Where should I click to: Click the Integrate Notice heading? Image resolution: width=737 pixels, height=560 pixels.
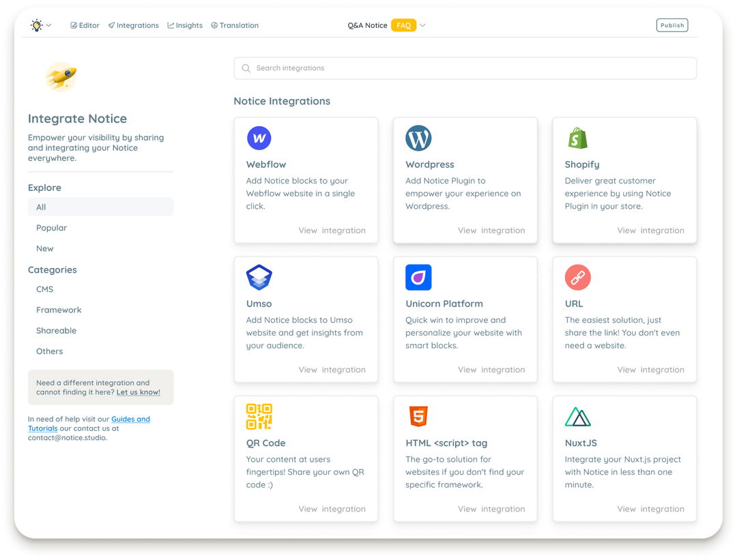click(77, 119)
